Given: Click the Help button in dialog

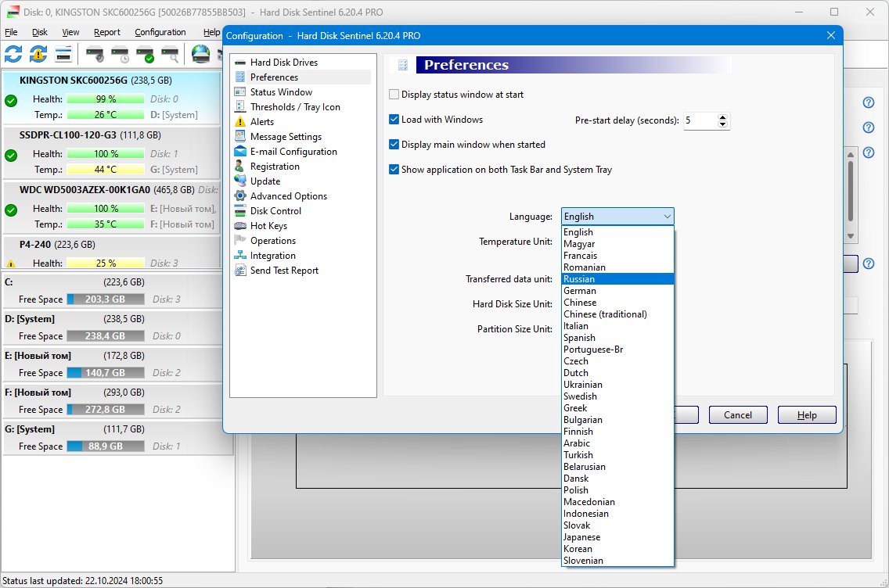Looking at the screenshot, I should coord(807,415).
